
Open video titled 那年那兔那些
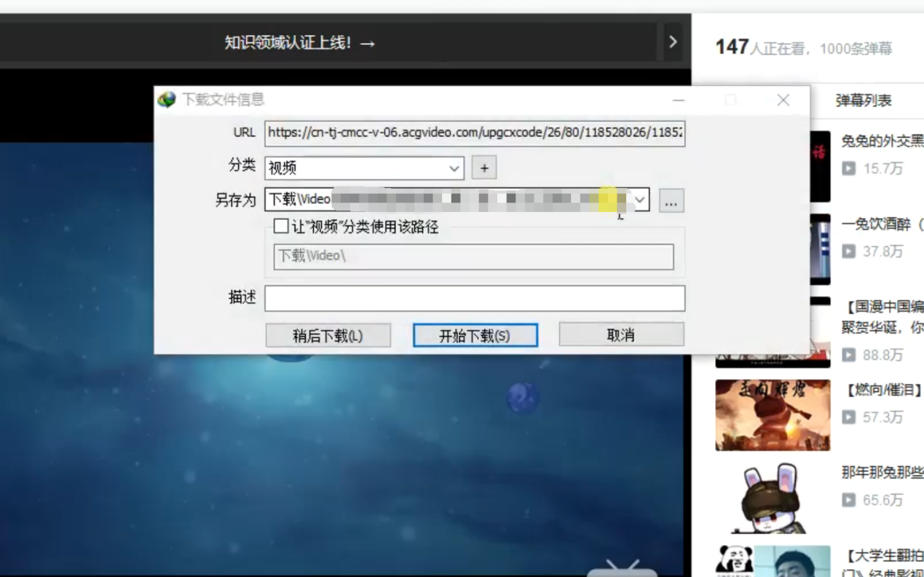(x=882, y=473)
